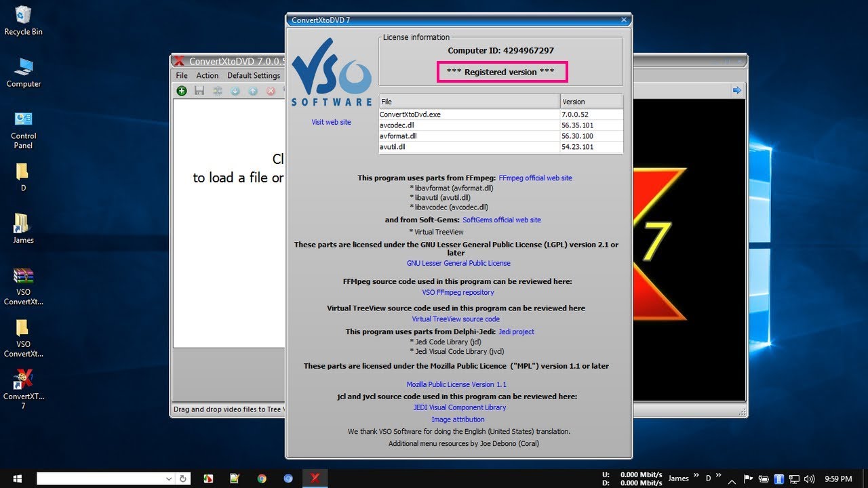Select the ConvertXT 7 shortcut icon
868x488 pixels.
23,390
